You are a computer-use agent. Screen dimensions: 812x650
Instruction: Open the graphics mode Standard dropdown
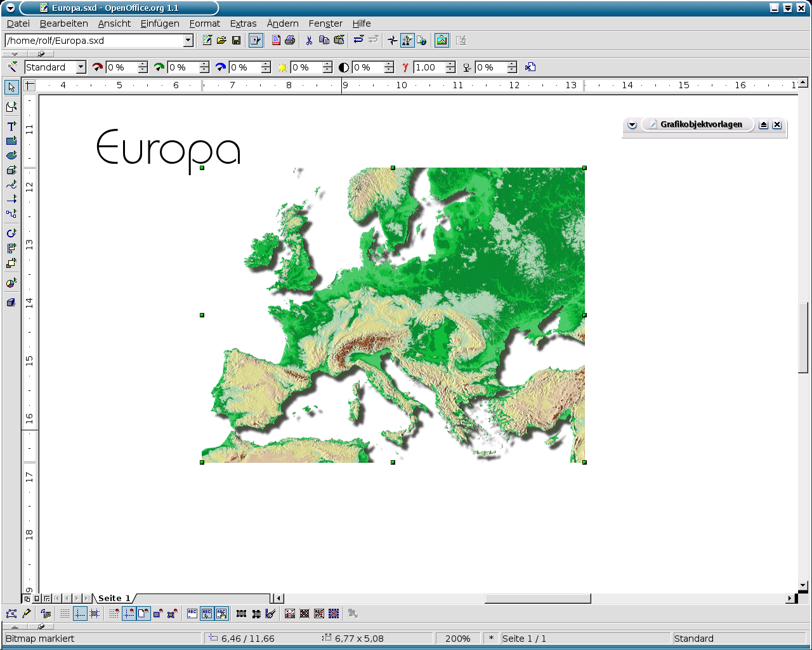81,67
